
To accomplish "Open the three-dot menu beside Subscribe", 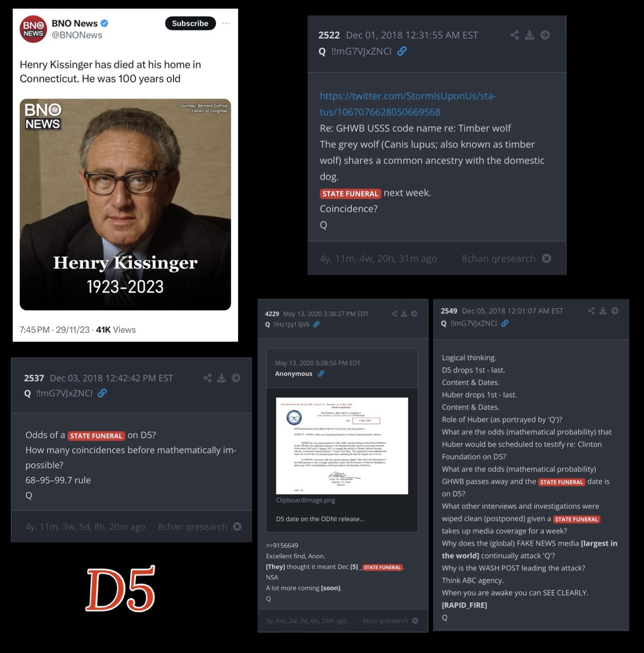I will point(226,23).
